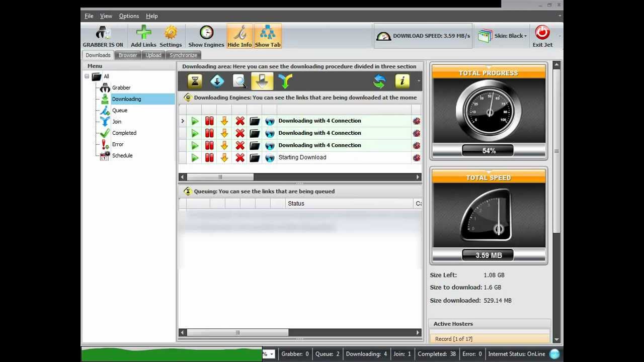Click the Add Links button
The height and width of the screenshot is (362, 644).
click(143, 37)
